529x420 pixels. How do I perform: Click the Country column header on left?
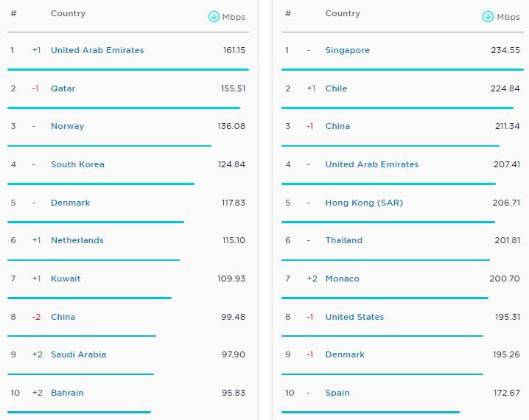(x=68, y=13)
